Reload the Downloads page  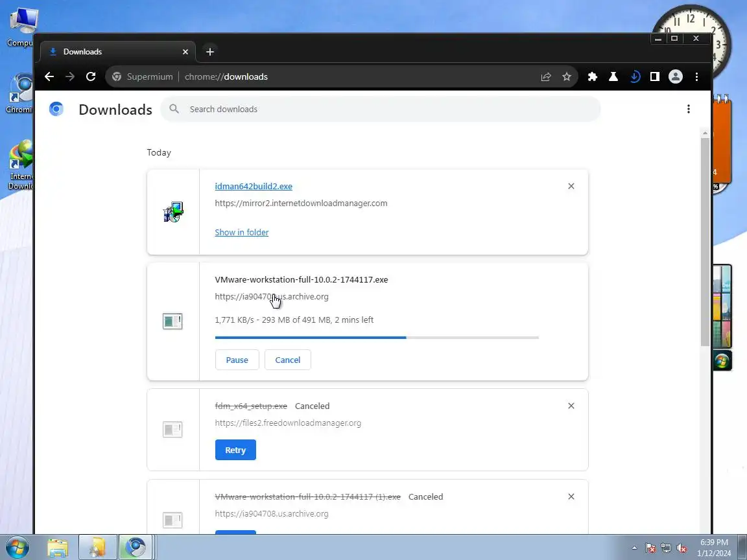click(x=91, y=76)
